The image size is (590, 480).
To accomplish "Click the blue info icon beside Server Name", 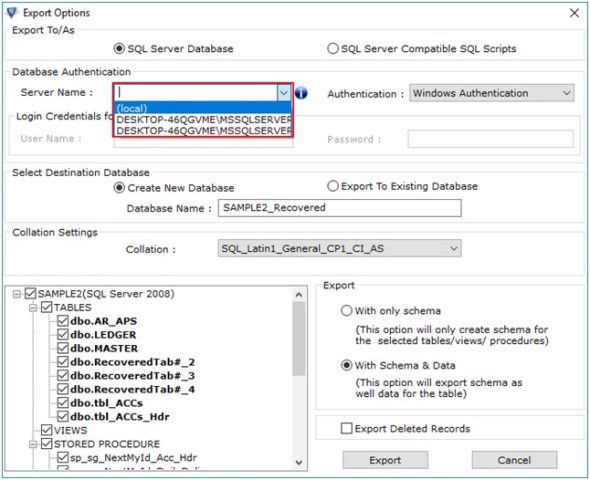I will tap(301, 93).
